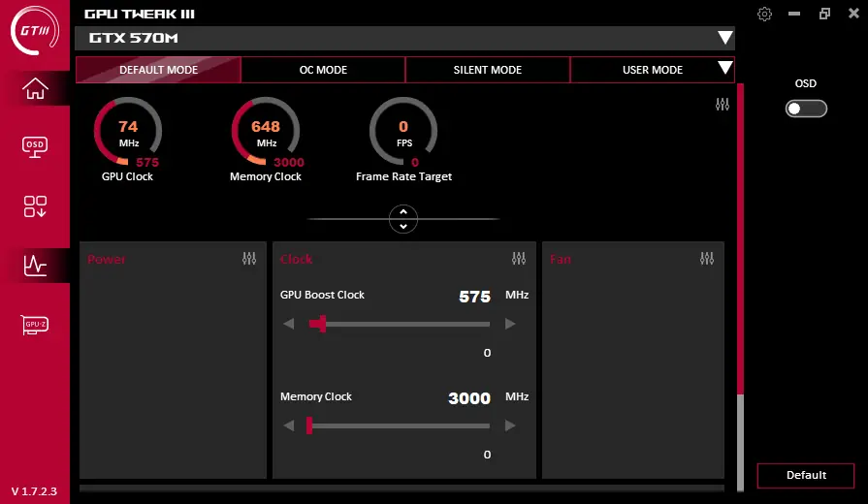Screen dimensions: 868x504
Task: Click the GPU Boost Clock slider handle
Action: point(322,324)
